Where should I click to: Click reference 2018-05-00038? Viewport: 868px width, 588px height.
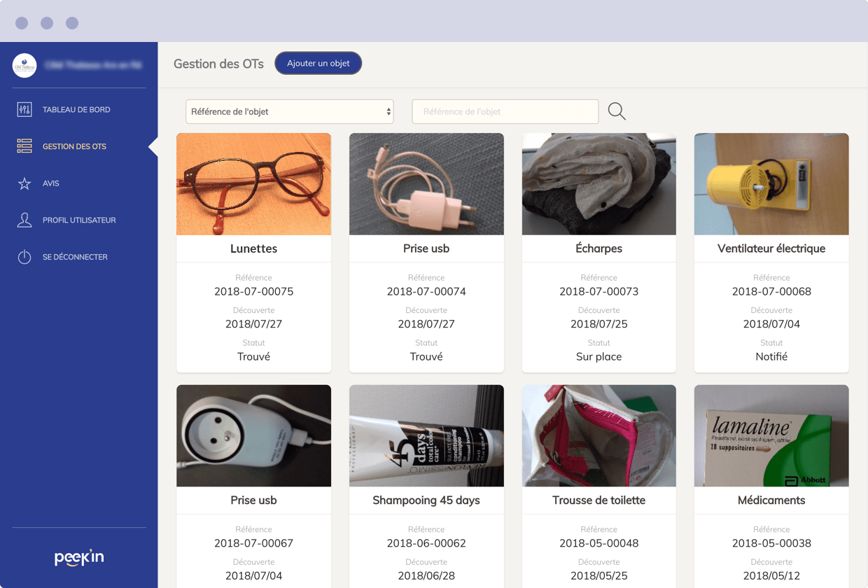pos(771,543)
